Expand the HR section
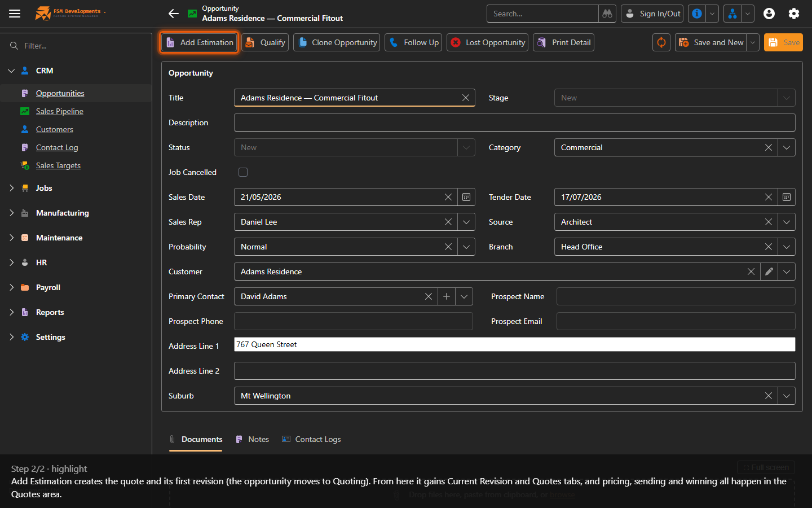Screen dimensions: 812x508 point(11,262)
